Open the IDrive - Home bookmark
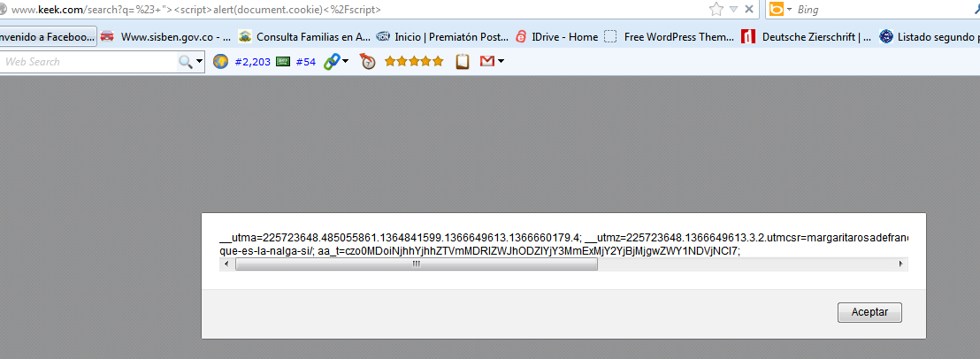The height and width of the screenshot is (359, 980). 557,37
